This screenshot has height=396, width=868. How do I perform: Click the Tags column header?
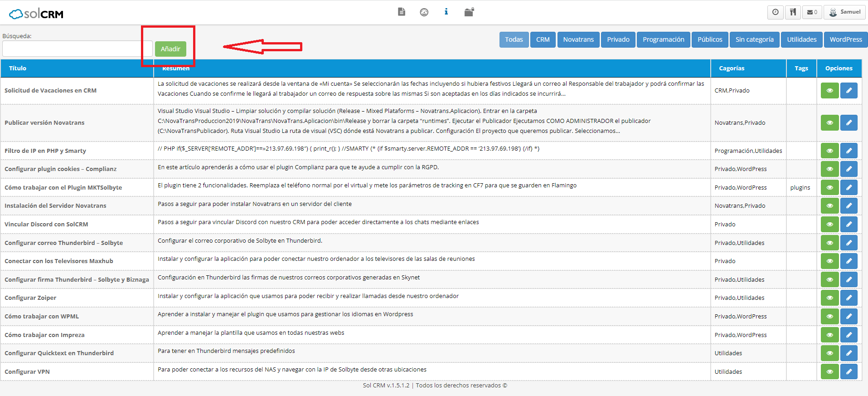pos(801,68)
